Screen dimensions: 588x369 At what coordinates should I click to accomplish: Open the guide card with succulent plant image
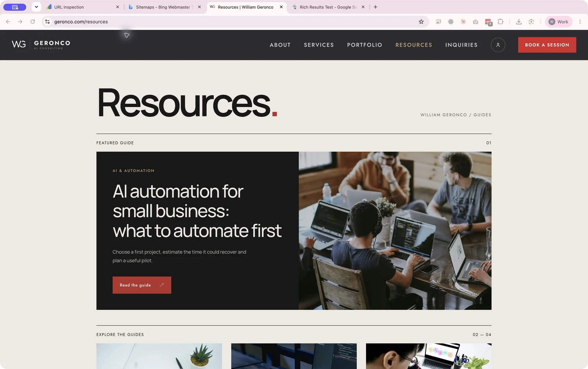click(159, 356)
